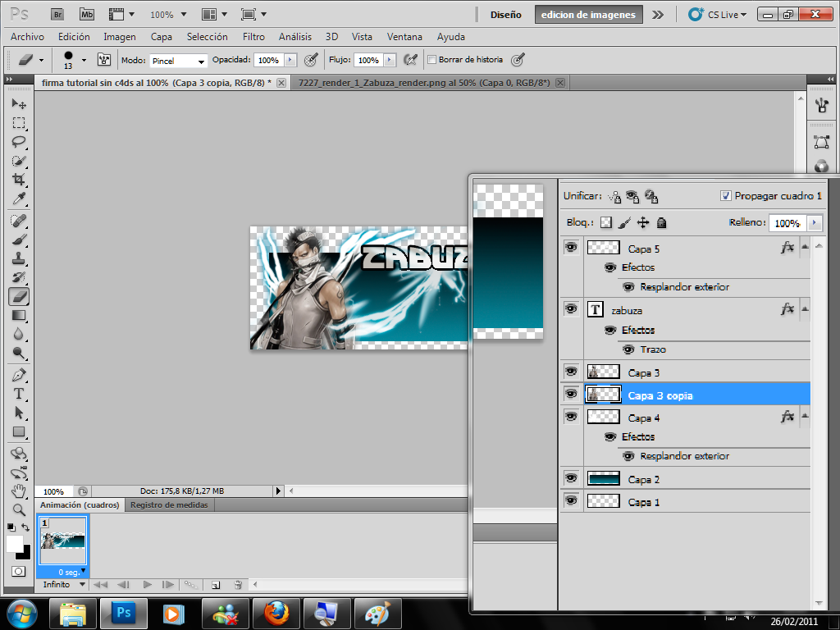The image size is (840, 630).
Task: Select the Clone Stamp tool
Action: coord(19,258)
